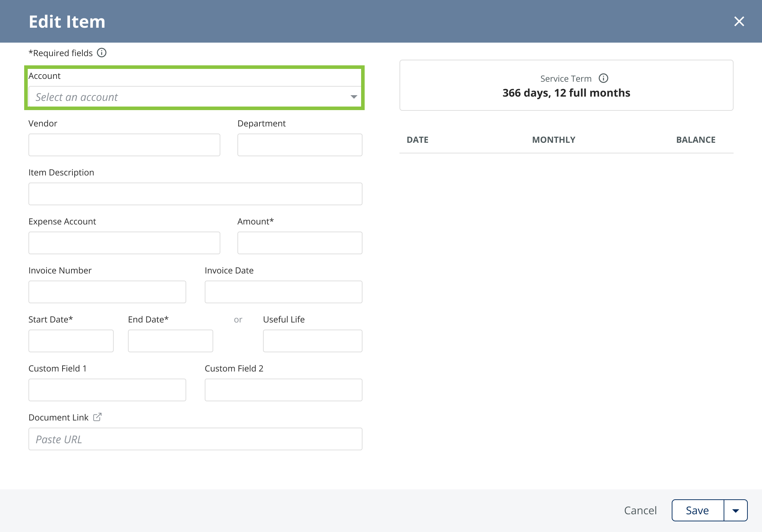Image resolution: width=762 pixels, height=532 pixels.
Task: Click the Amount input field
Action: 300,243
